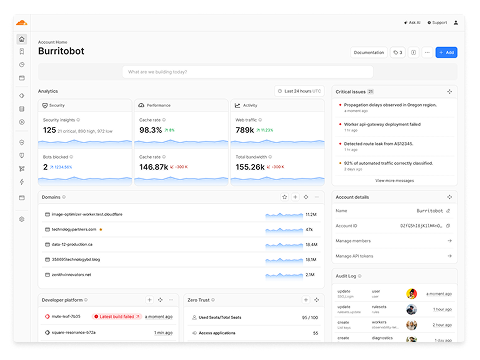Viewport: 480px width, 360px height.
Task: Open the user profile icon top right
Action: point(456,23)
